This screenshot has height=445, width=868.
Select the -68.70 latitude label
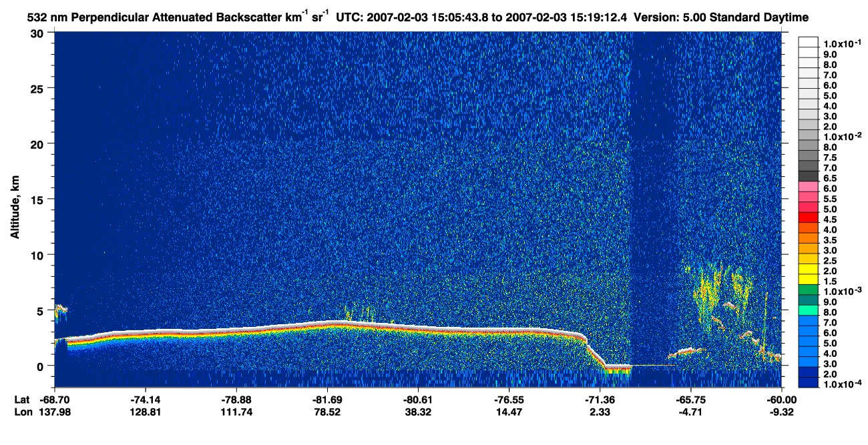pyautogui.click(x=55, y=400)
